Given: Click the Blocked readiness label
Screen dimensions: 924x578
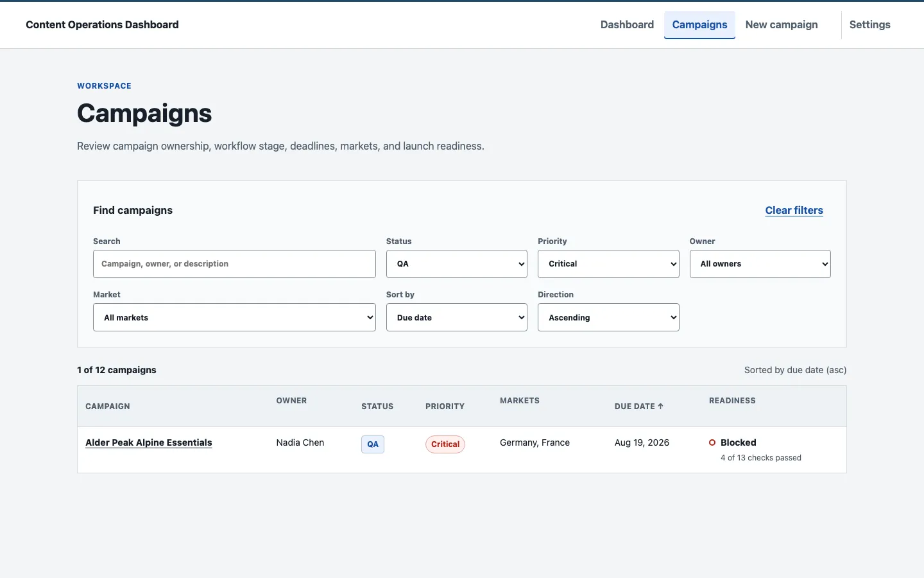Looking at the screenshot, I should point(739,442).
